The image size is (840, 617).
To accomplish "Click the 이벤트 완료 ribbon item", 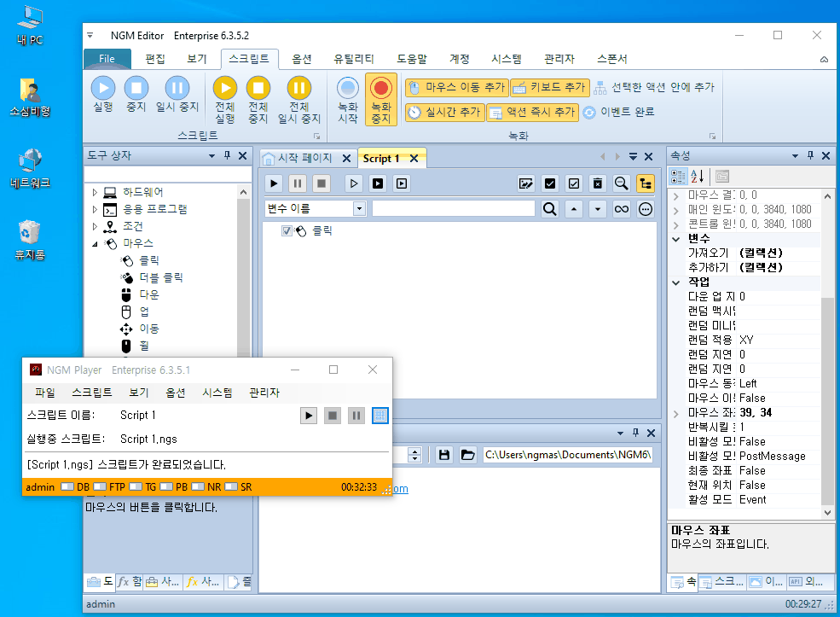I will (619, 112).
